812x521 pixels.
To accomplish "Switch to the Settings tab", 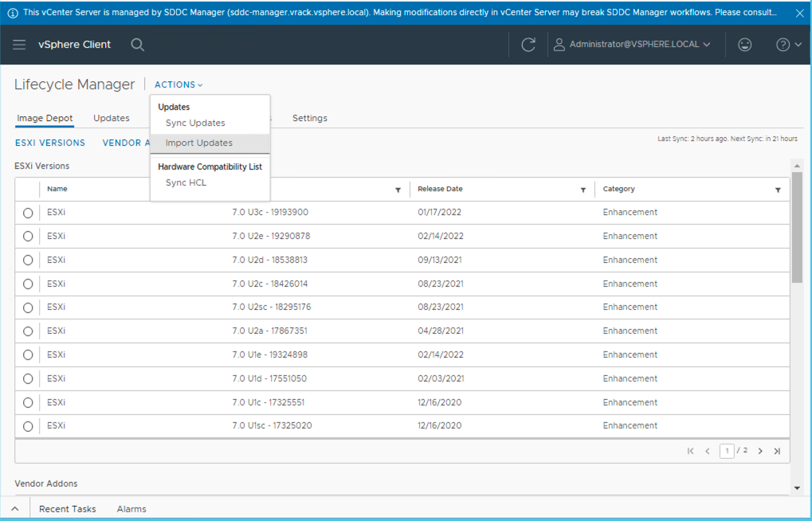I will tap(309, 118).
